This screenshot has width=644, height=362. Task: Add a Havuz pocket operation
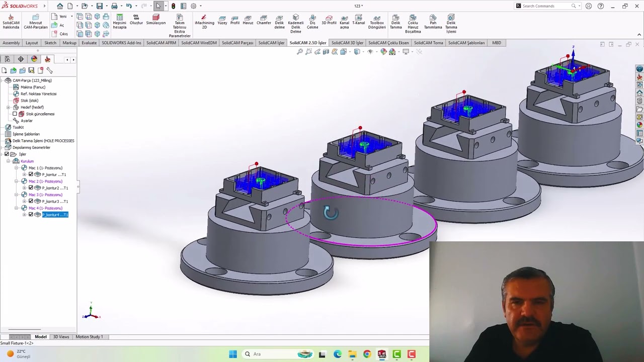pyautogui.click(x=248, y=20)
